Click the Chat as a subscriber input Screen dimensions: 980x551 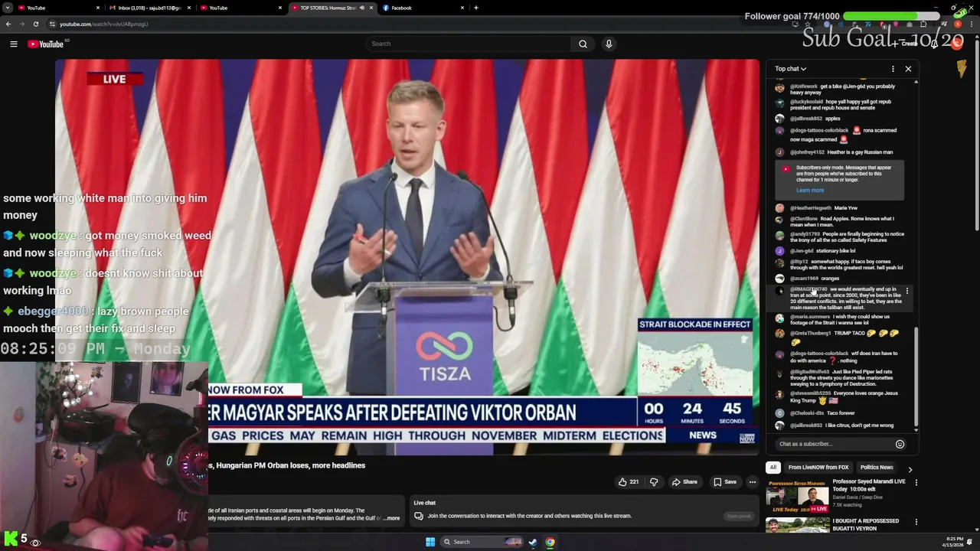pyautogui.click(x=833, y=444)
